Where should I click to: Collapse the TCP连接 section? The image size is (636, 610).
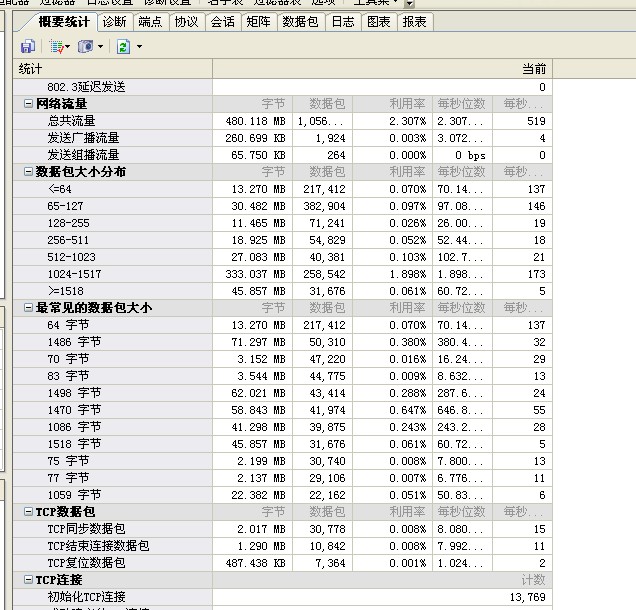click(28, 580)
